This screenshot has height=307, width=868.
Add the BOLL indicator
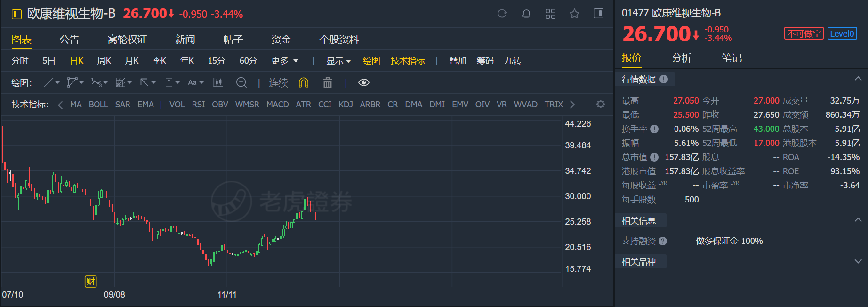point(98,105)
